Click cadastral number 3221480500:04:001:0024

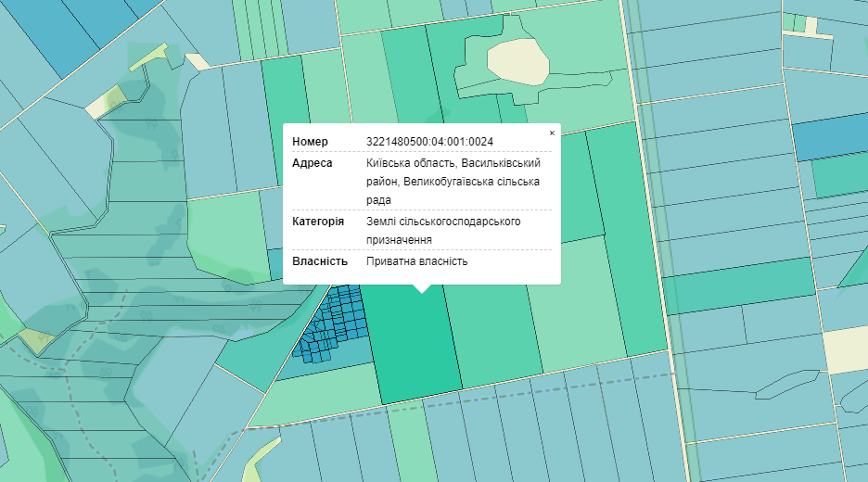(429, 142)
